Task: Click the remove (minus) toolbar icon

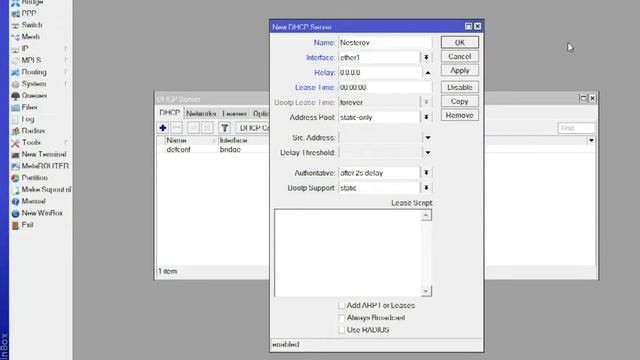Action: click(x=177, y=128)
